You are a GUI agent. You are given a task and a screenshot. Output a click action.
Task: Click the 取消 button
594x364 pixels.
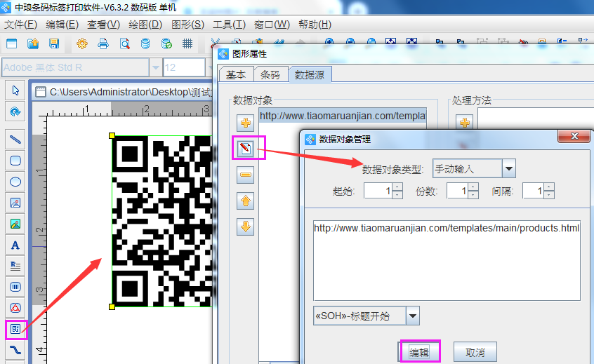(x=475, y=352)
